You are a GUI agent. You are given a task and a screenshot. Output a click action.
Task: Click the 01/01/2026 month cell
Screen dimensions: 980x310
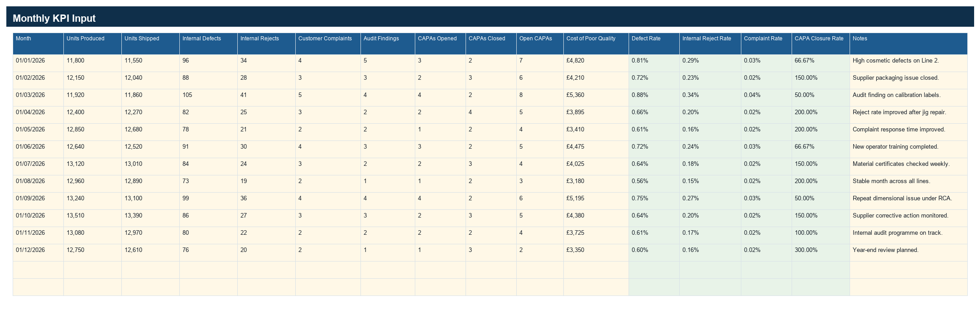pyautogui.click(x=38, y=63)
